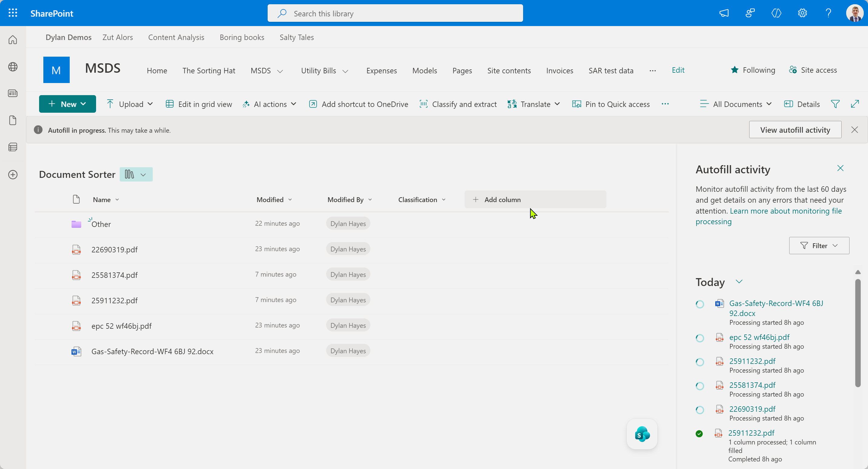This screenshot has width=868, height=469.
Task: Click the Search this library field
Action: point(395,13)
